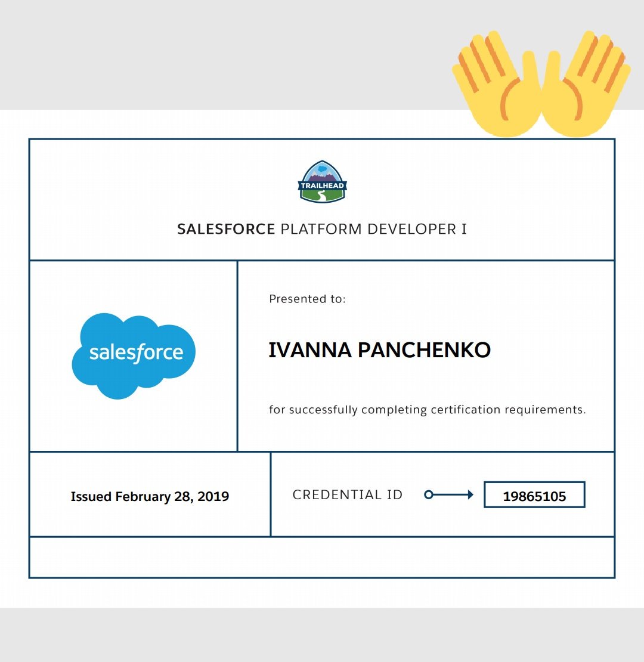Click the 'Issued February 28, 2019' text
Viewport: 644px width, 662px height.
[150, 496]
